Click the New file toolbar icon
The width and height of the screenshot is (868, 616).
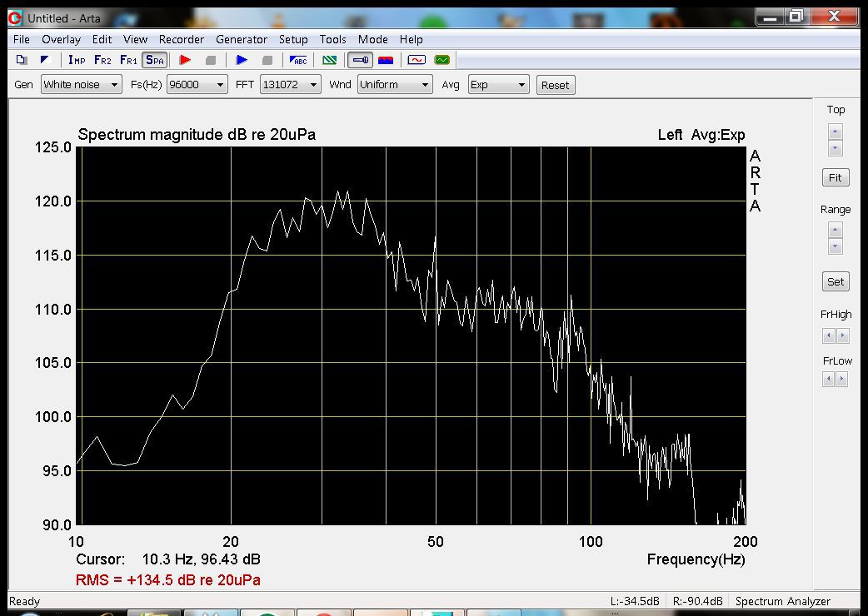22,60
